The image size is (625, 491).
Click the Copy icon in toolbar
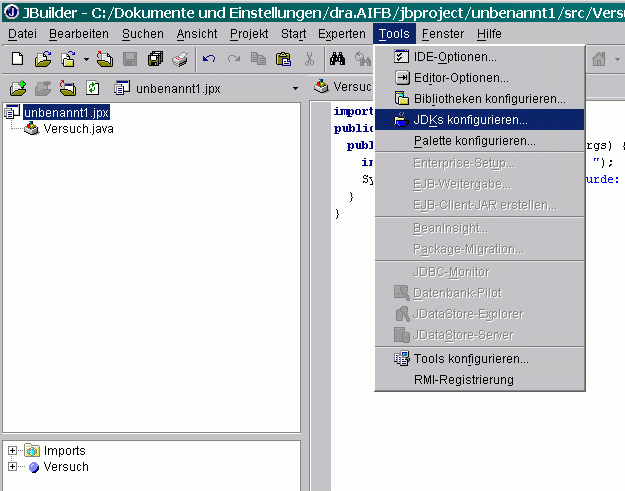coord(258,60)
